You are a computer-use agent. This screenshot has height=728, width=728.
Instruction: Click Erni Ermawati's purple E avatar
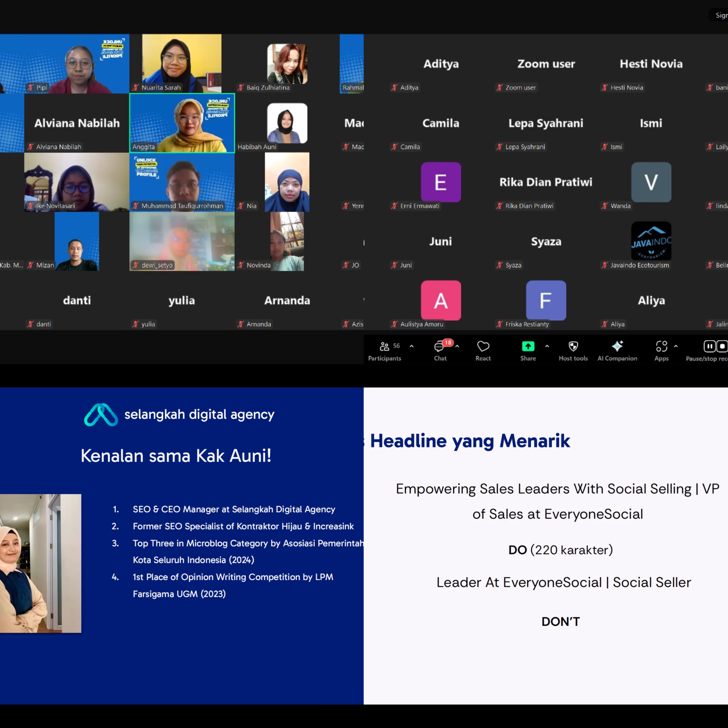440,182
